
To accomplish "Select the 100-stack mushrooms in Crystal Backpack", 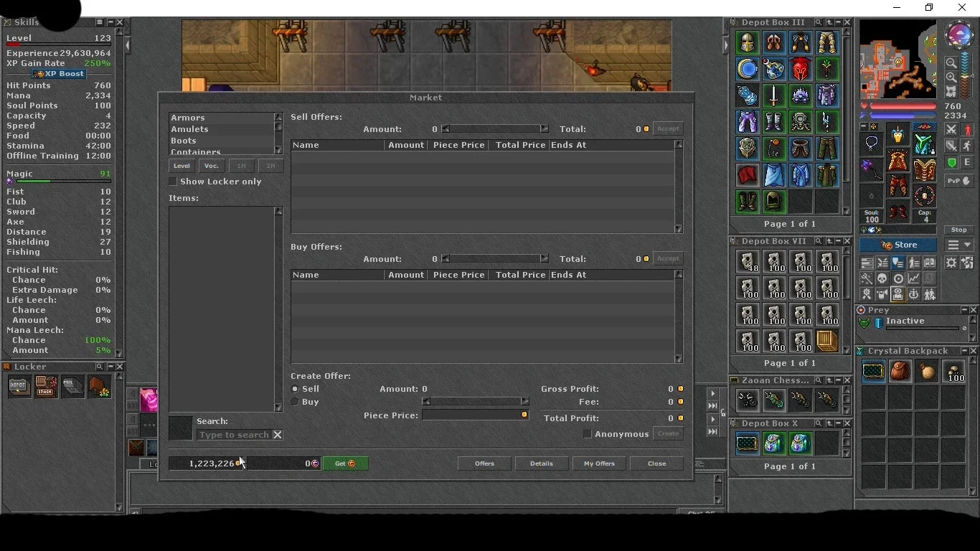I will 953,371.
